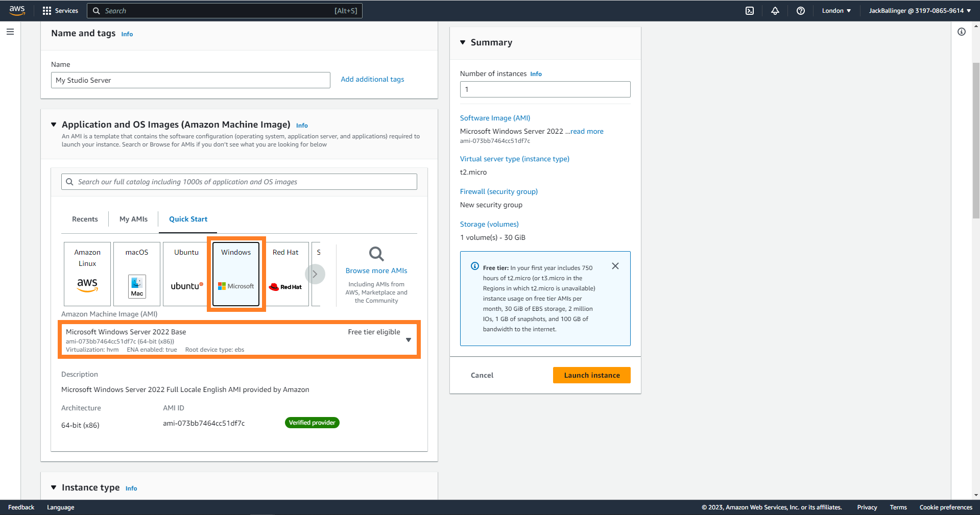Click Add additional tags link

(372, 79)
